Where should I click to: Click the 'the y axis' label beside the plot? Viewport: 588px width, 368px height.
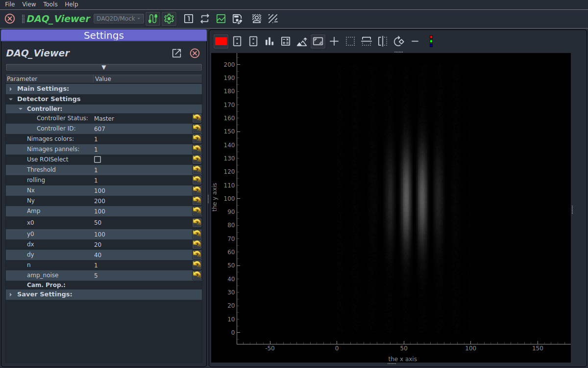click(215, 197)
